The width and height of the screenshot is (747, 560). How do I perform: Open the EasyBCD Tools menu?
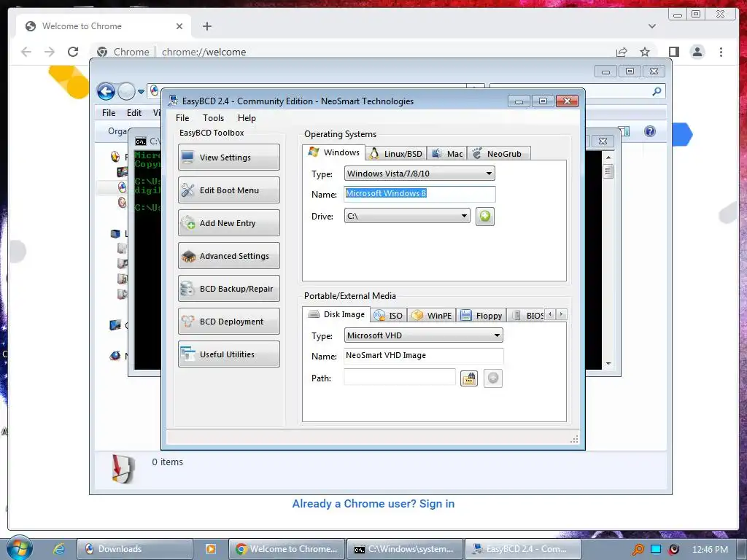[x=213, y=118]
